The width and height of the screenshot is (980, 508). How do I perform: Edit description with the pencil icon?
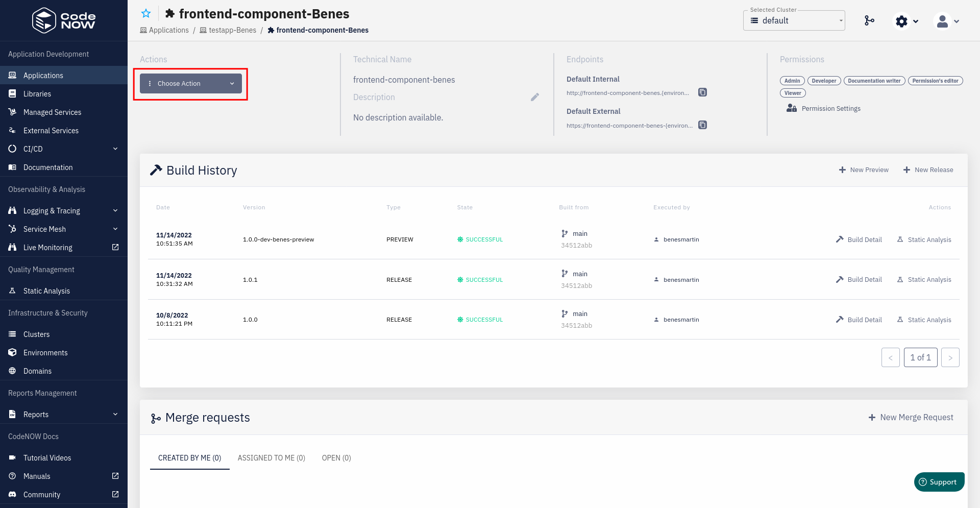pos(535,97)
